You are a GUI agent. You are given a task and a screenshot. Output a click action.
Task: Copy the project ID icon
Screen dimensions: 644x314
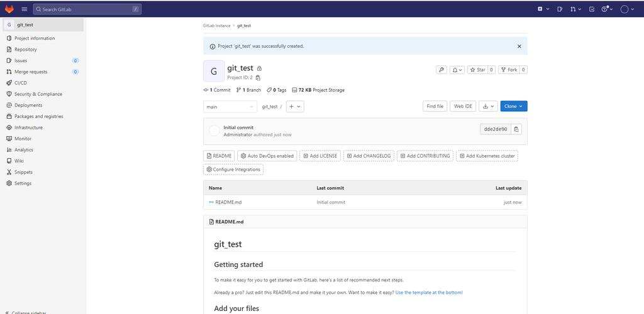pos(258,77)
